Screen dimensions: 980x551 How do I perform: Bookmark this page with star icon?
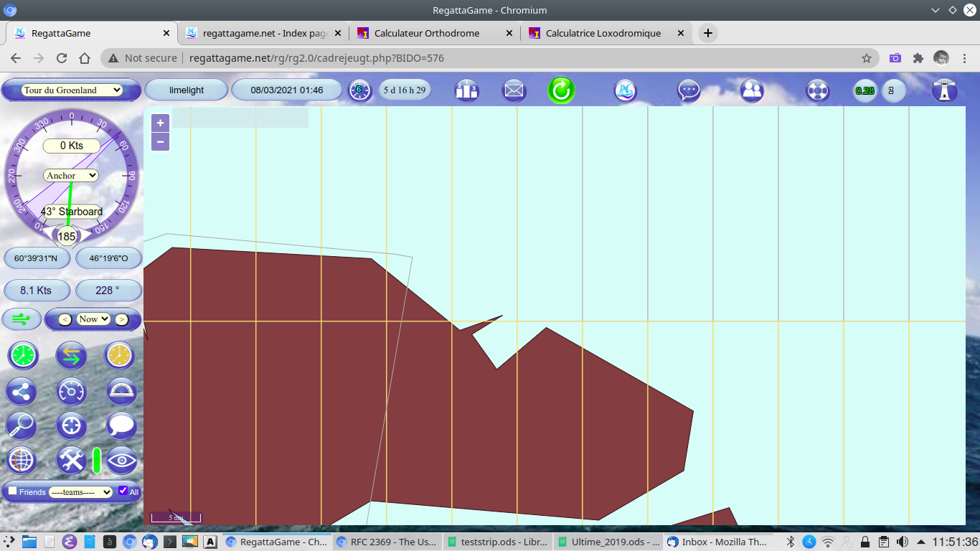867,58
